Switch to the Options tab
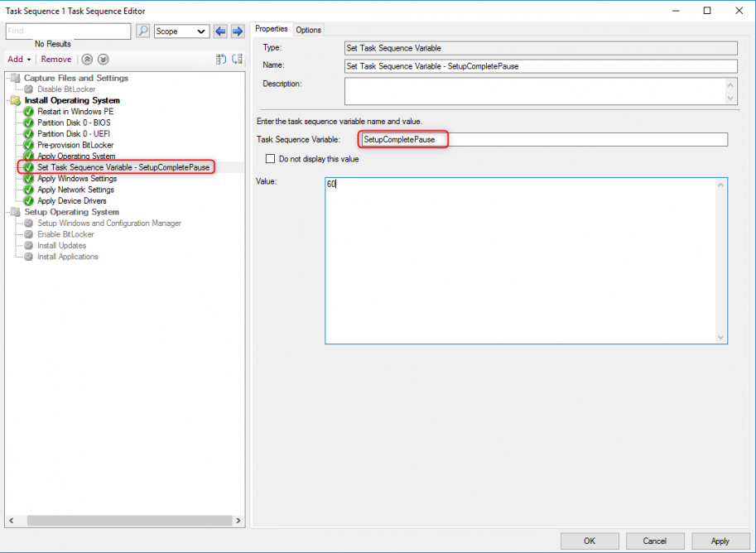 307,29
